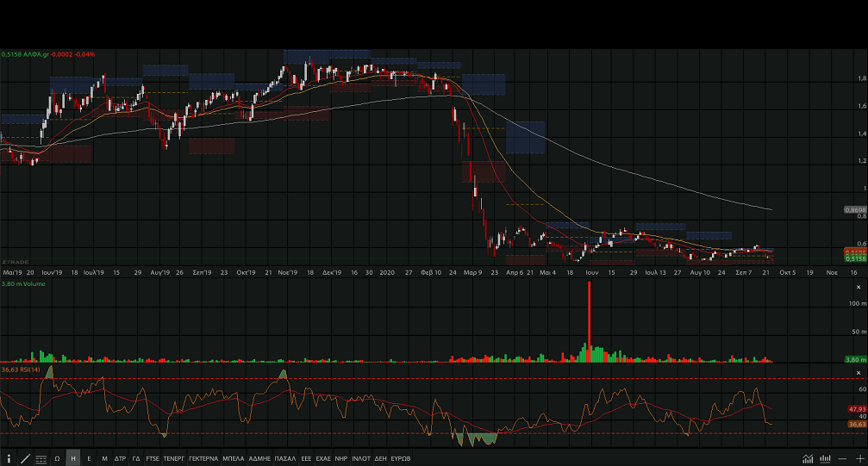
Task: Click the info icon in bottom toolbar
Action: point(9,458)
